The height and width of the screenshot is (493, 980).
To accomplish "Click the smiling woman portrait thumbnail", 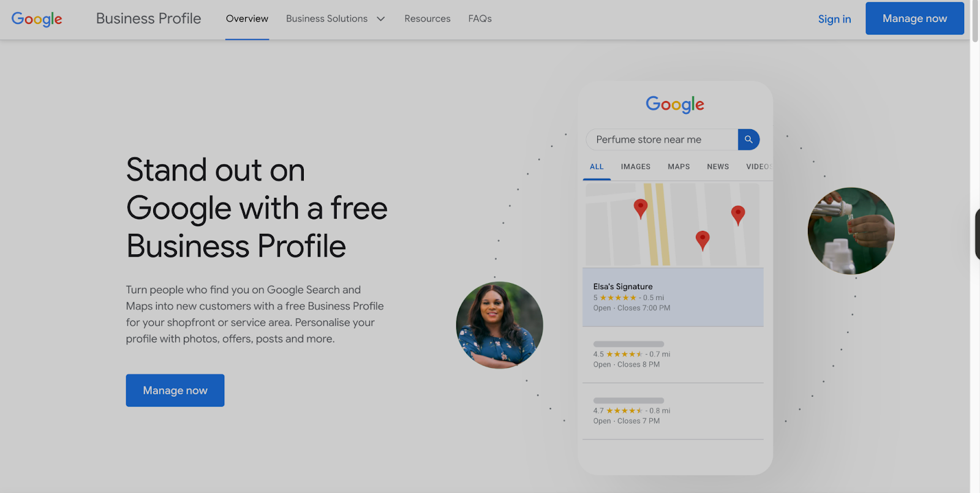I will (500, 325).
